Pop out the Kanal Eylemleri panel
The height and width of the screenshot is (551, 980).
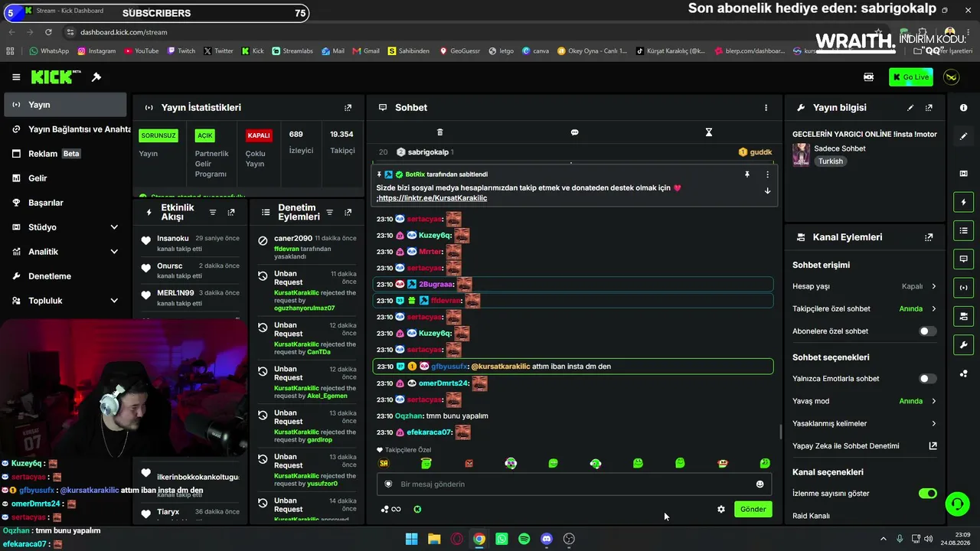click(x=929, y=237)
